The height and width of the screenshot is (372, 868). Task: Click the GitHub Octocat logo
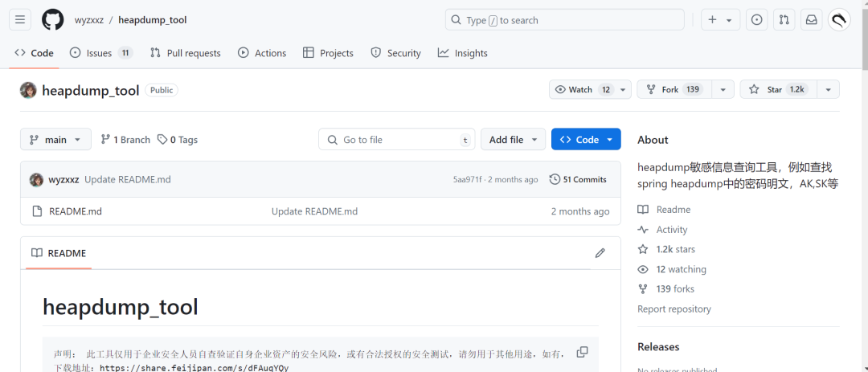pyautogui.click(x=52, y=20)
